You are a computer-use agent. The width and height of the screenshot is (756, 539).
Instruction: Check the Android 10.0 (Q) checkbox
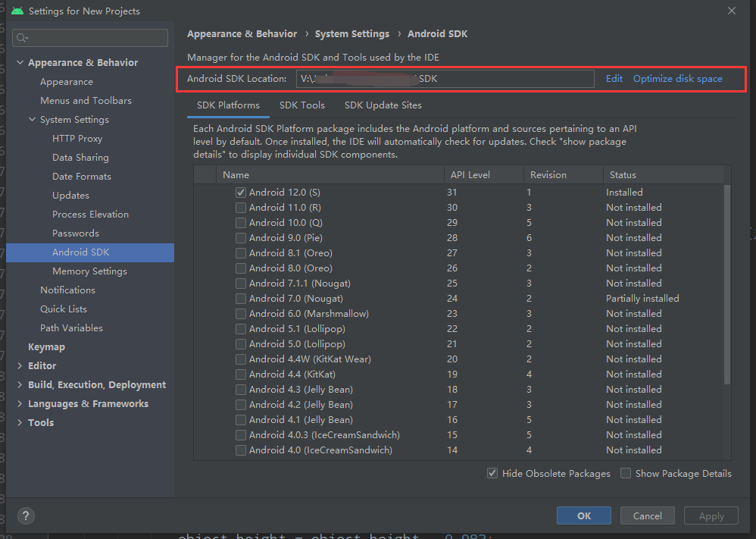[241, 223]
